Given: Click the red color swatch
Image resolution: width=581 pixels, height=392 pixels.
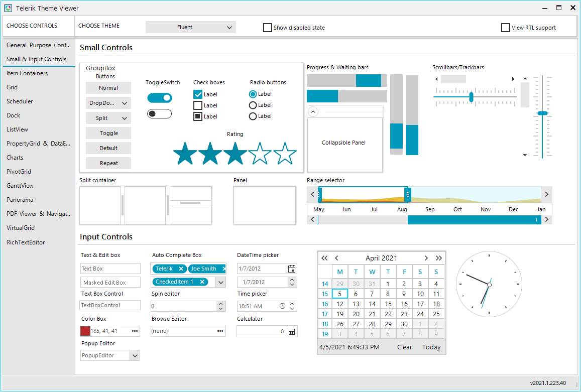Looking at the screenshot, I should (85, 331).
